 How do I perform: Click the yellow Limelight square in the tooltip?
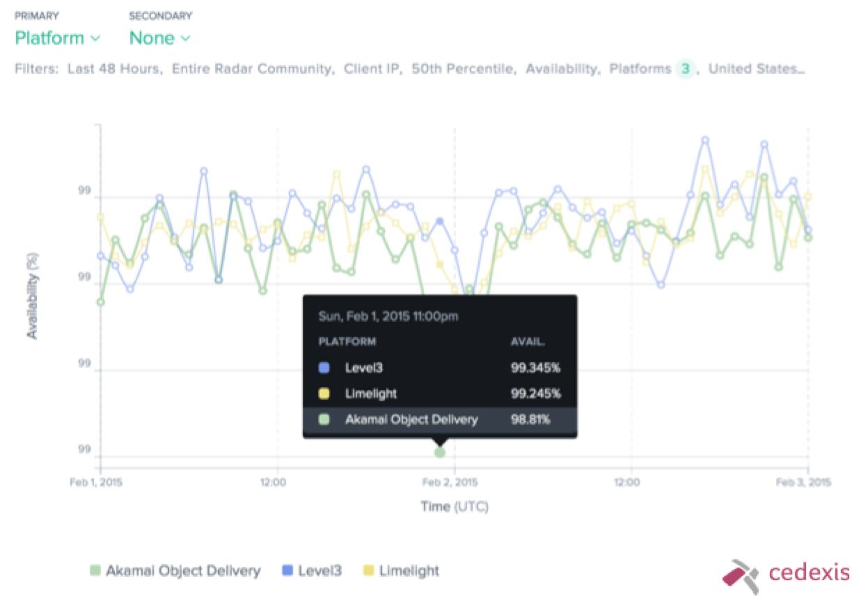click(x=324, y=394)
